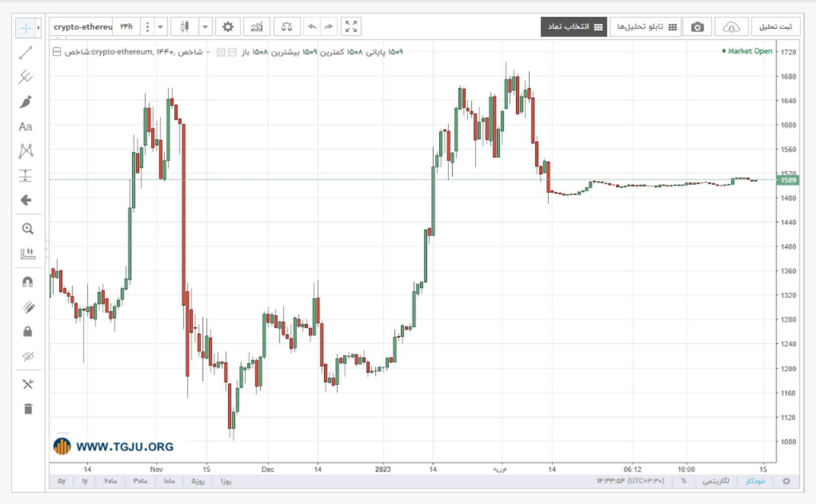The image size is (816, 504).
Task: Select the crosshair cursor tool
Action: (x=25, y=28)
